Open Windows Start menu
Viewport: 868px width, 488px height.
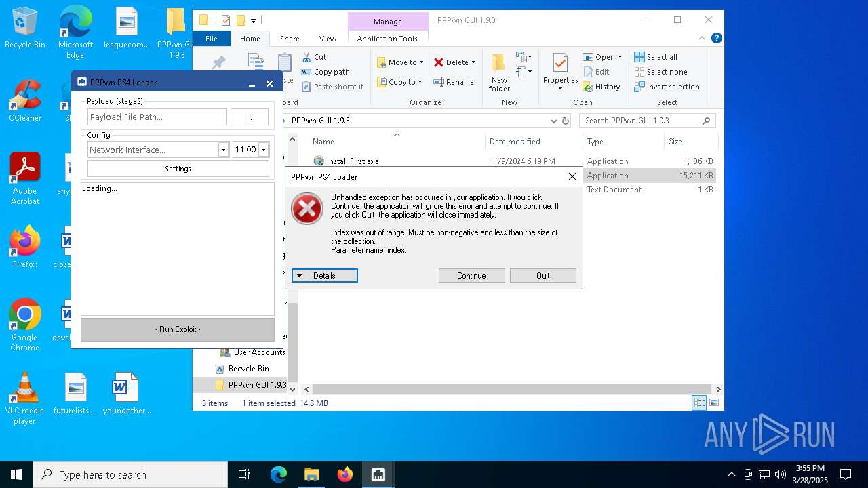(16, 474)
